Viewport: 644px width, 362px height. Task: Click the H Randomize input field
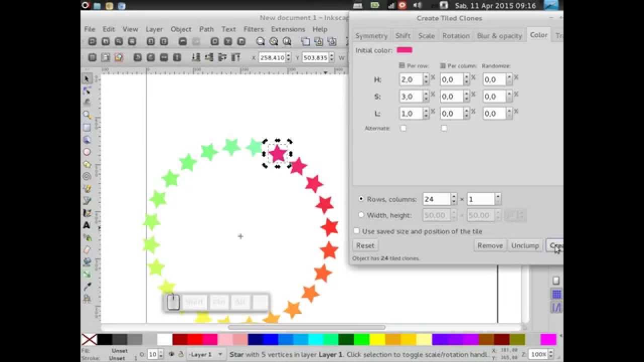(495, 79)
